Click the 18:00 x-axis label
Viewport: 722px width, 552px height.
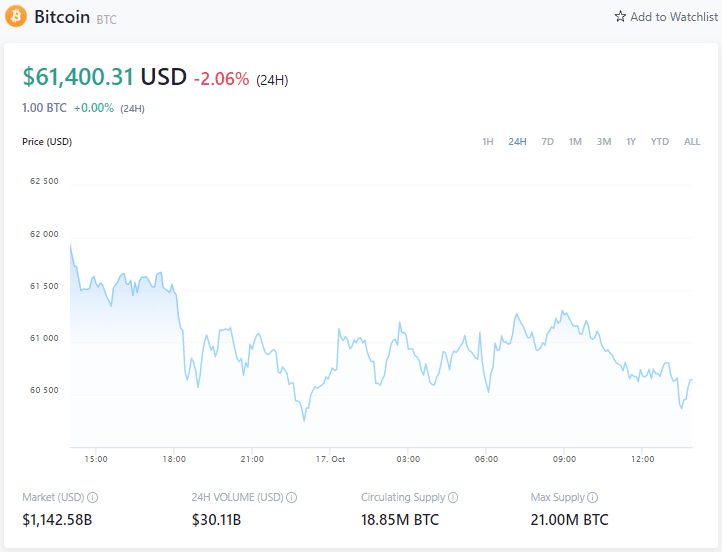pyautogui.click(x=174, y=459)
